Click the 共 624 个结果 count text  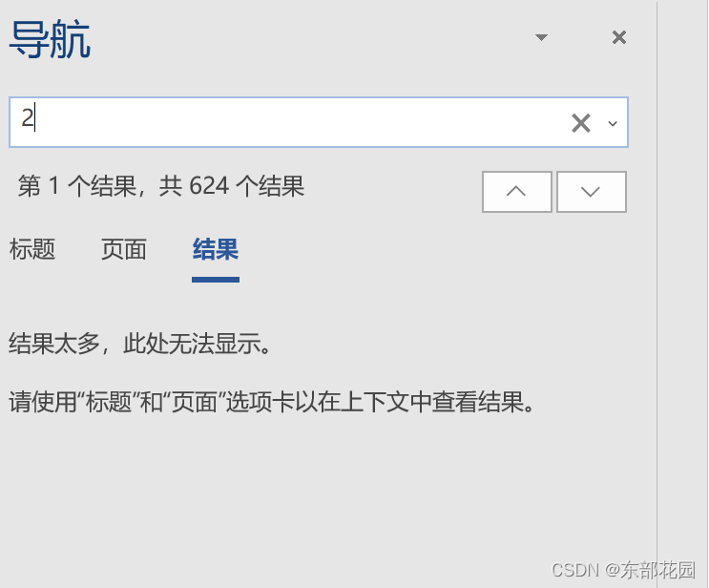(232, 186)
